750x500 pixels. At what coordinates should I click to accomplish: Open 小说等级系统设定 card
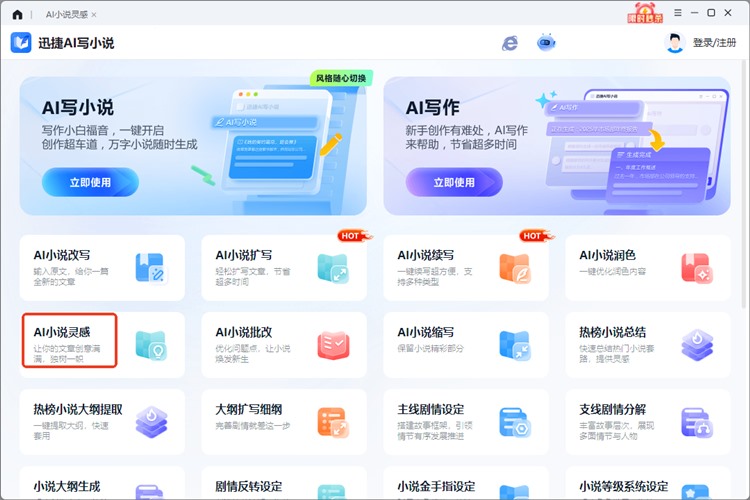point(648,483)
